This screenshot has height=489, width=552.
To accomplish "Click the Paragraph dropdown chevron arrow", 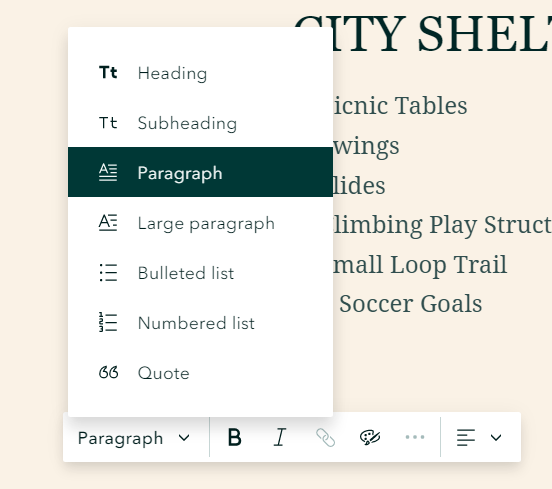I will [x=184, y=438].
